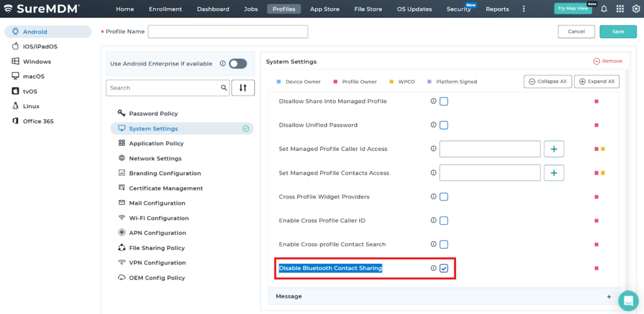The image size is (644, 314).
Task: Select the Application Policy profile item
Action: coord(156,143)
